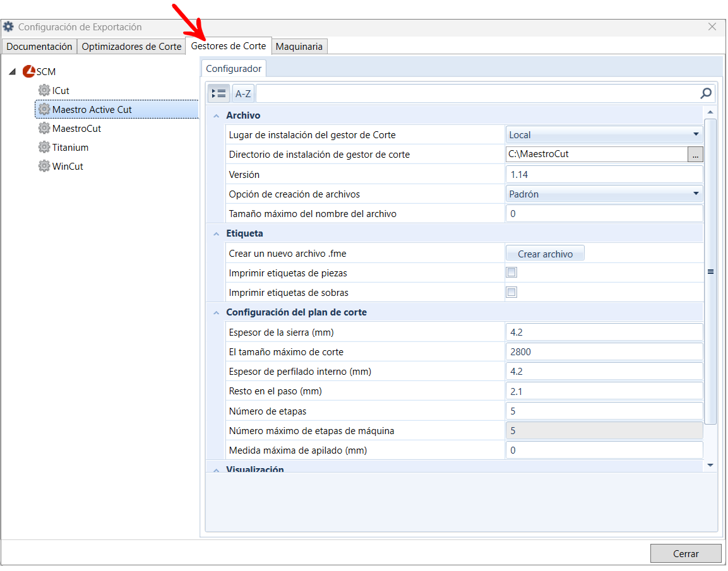Click the gear icon beside WinCut
The image size is (728, 571).
point(44,167)
